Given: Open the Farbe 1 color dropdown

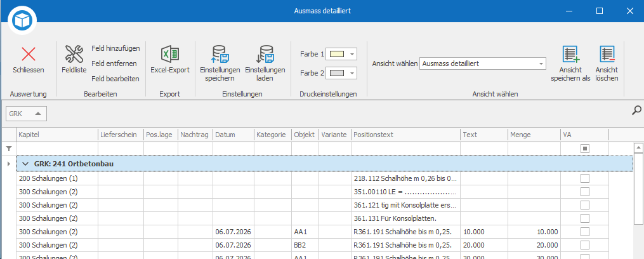Looking at the screenshot, I should click(x=352, y=54).
